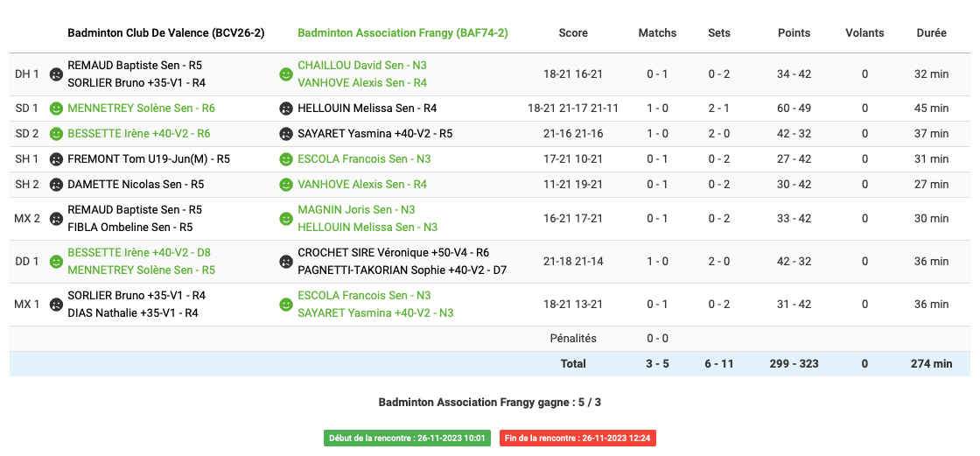This screenshot has height=456, width=980.
Task: Open Badminton Club De Valence (BCV26-2) team
Action: point(165,33)
